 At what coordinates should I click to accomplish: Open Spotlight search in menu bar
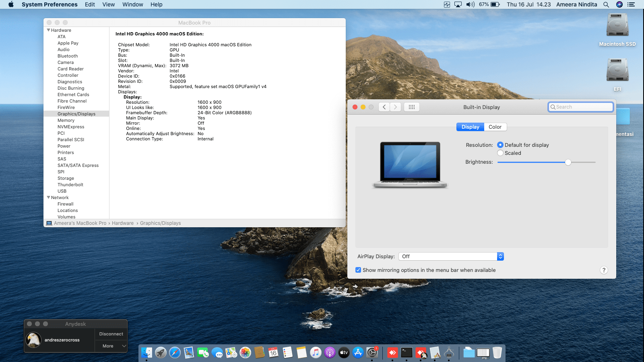pos(606,4)
